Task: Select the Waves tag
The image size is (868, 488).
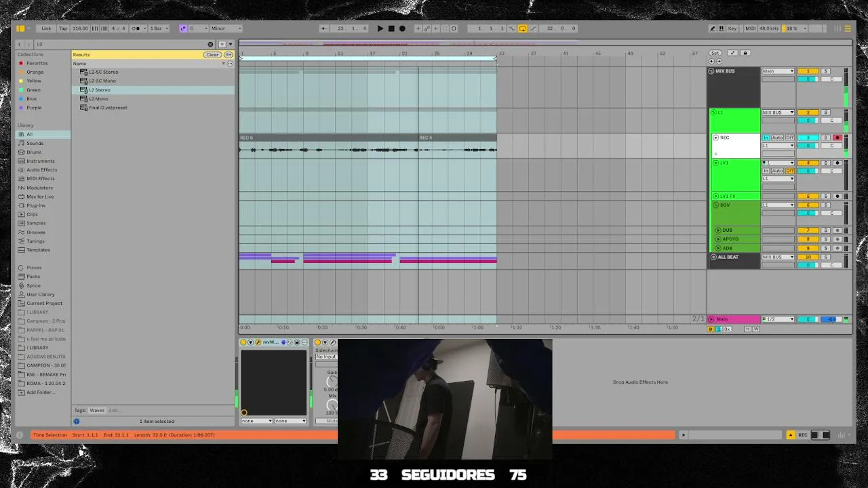Action: (x=97, y=411)
